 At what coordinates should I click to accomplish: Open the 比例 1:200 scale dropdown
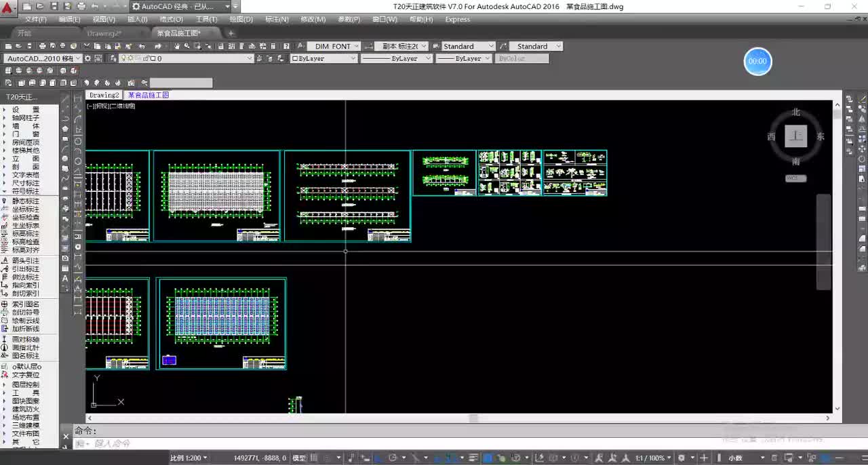point(189,458)
